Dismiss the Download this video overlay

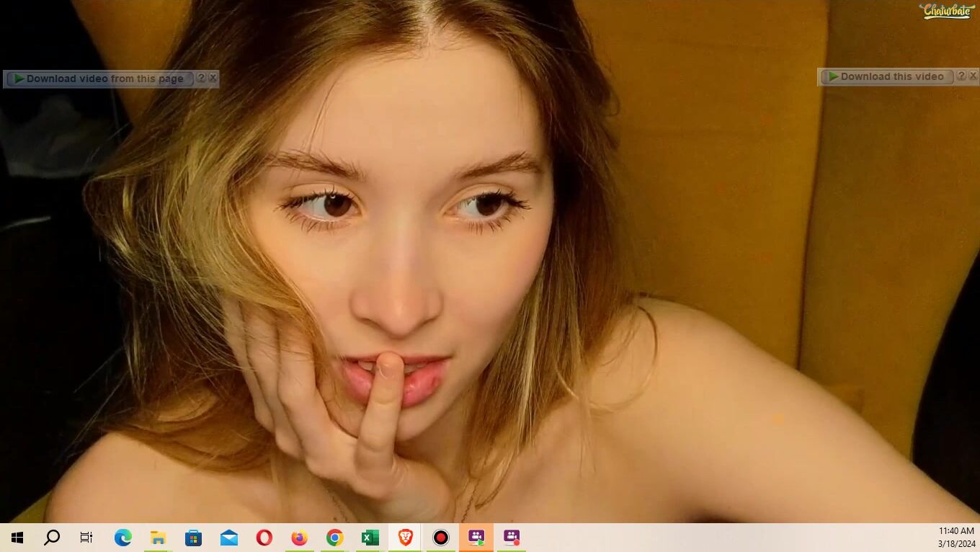click(x=974, y=75)
